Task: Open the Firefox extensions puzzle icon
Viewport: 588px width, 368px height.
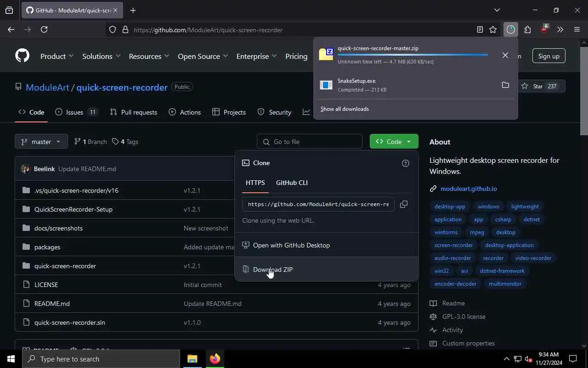Action: pos(527,29)
